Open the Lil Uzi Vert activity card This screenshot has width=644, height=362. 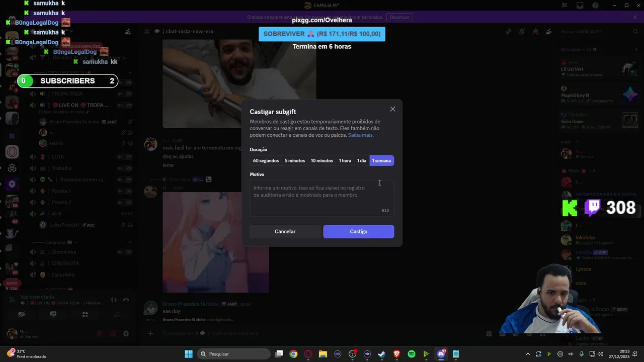[600, 69]
